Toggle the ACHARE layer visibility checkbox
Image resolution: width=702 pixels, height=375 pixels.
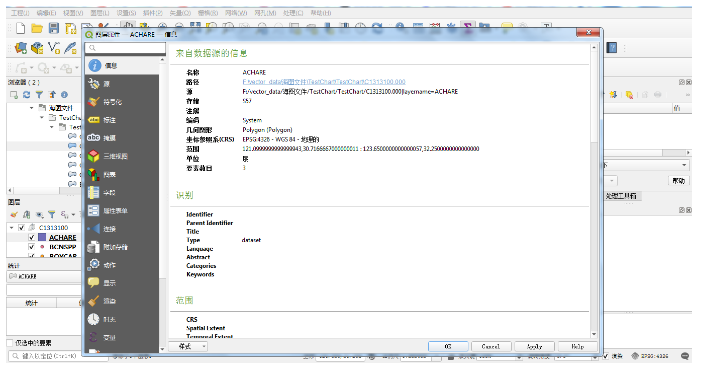tap(32, 238)
